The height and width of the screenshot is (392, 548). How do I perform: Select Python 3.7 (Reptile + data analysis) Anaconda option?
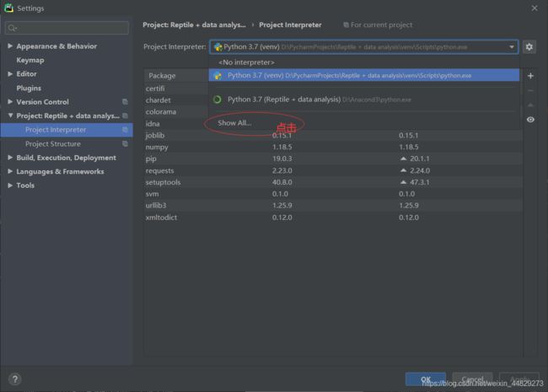click(363, 99)
